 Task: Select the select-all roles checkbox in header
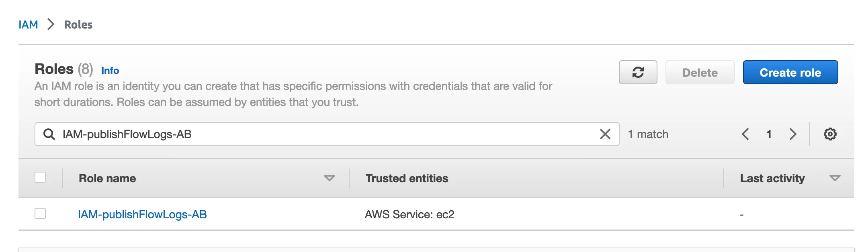(x=40, y=177)
